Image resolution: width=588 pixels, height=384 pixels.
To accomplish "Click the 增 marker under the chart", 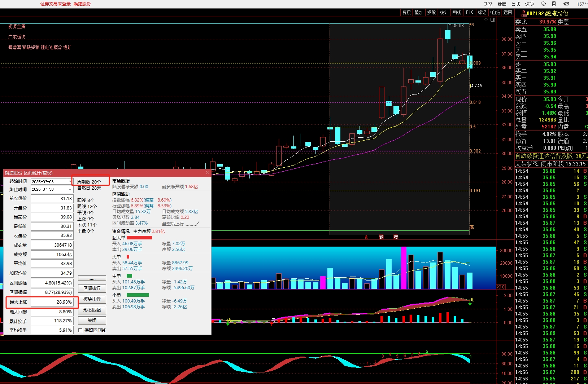I will [x=396, y=237].
